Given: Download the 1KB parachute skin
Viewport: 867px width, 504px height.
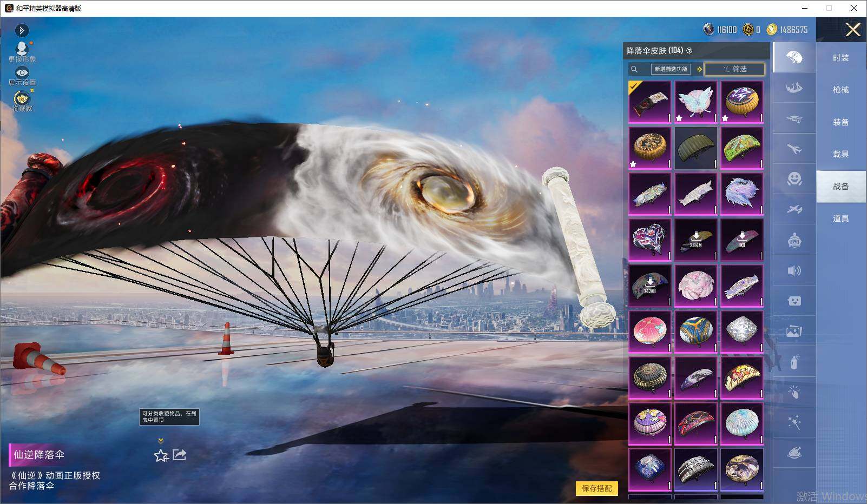Looking at the screenshot, I should (742, 240).
